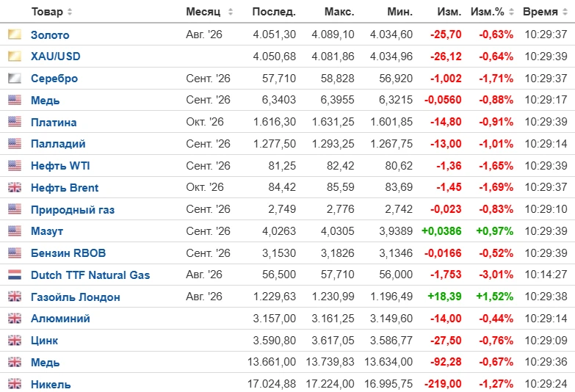This screenshot has width=575, height=392.
Task: Open the Алюминий commodity link
Action: (x=60, y=319)
